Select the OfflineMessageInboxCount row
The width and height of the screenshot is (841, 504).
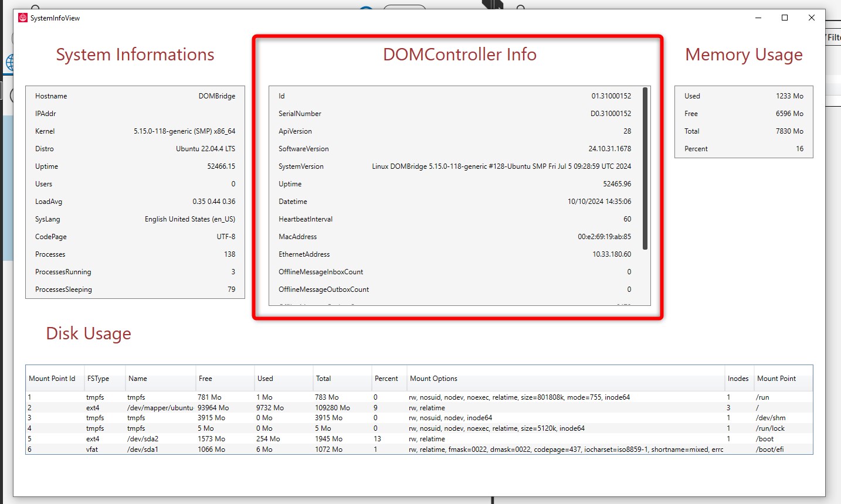[x=455, y=272]
